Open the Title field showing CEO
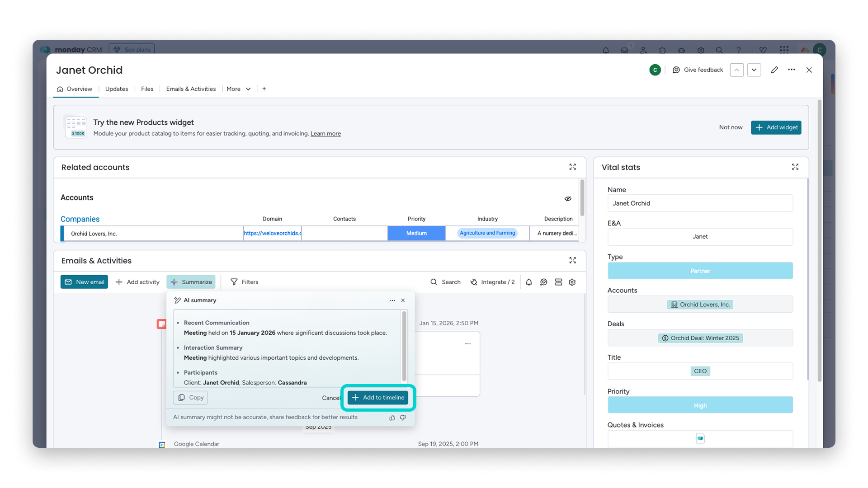 (x=700, y=371)
